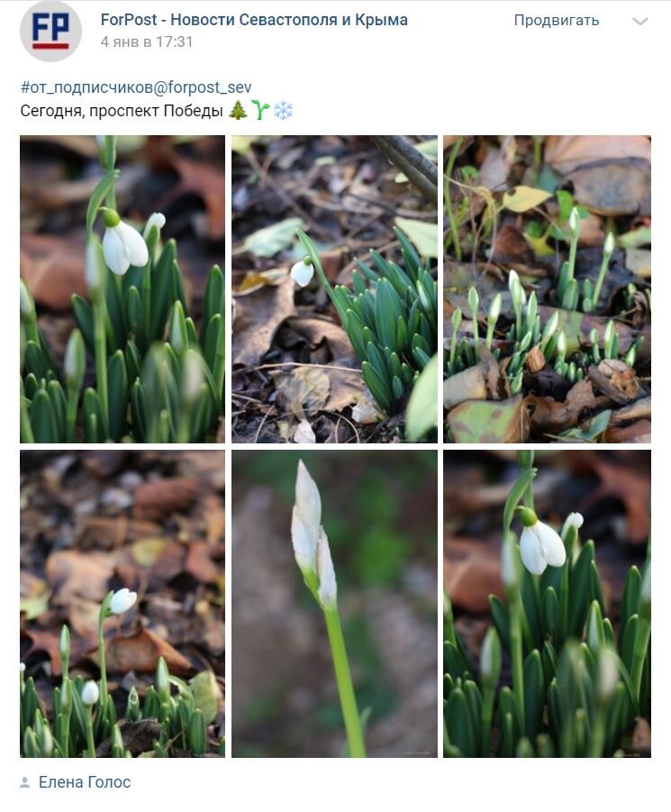Click the tall white bud in the bottom middle photo
The width and height of the screenshot is (671, 812).
click(313, 535)
